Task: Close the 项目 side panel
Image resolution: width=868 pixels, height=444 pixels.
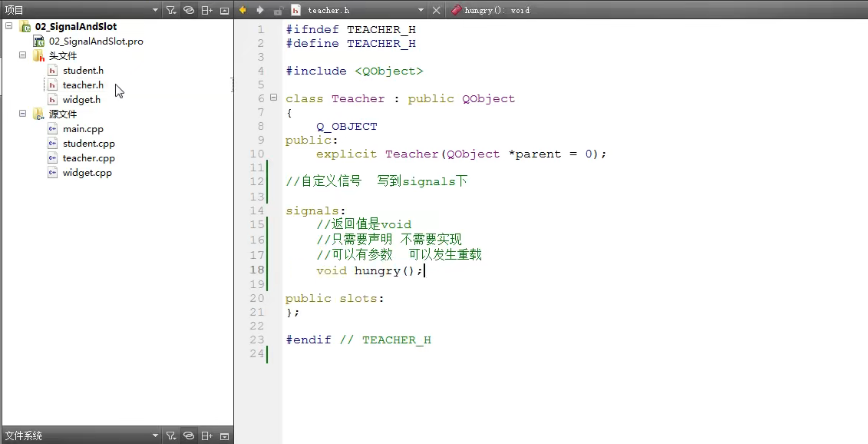Action: point(224,10)
